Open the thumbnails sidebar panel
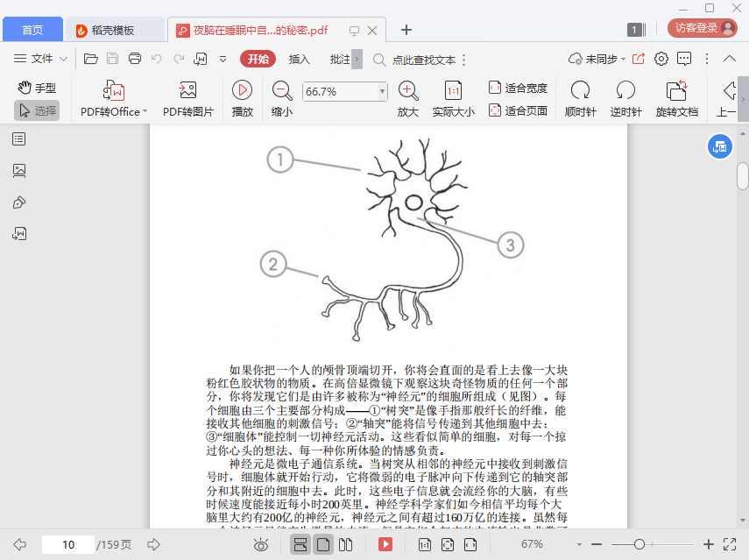This screenshot has height=560, width=749. click(x=19, y=171)
